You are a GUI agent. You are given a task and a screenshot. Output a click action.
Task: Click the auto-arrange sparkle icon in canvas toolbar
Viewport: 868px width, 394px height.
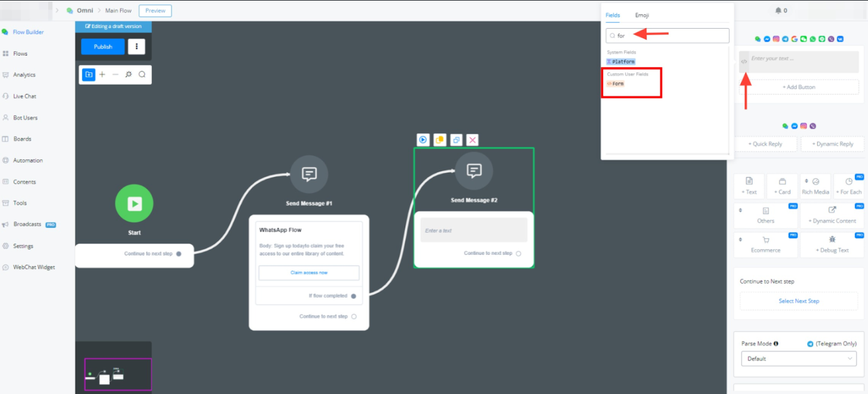[129, 75]
